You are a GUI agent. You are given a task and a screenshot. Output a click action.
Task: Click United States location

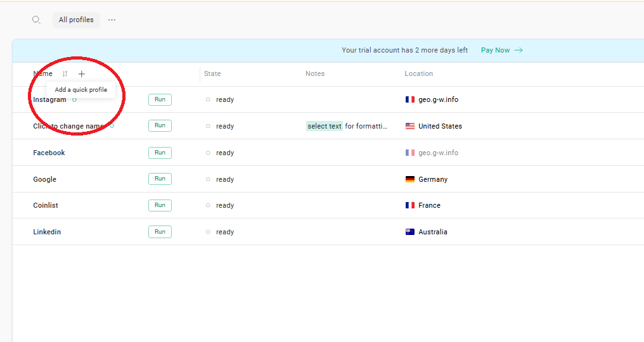(440, 126)
